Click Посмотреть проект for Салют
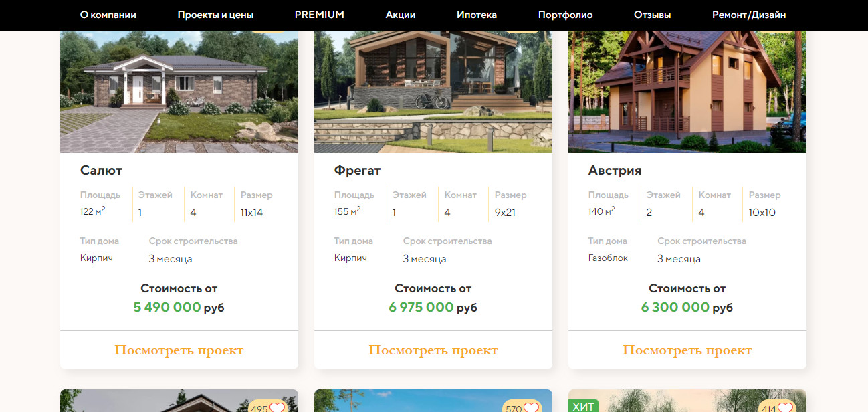 click(179, 350)
